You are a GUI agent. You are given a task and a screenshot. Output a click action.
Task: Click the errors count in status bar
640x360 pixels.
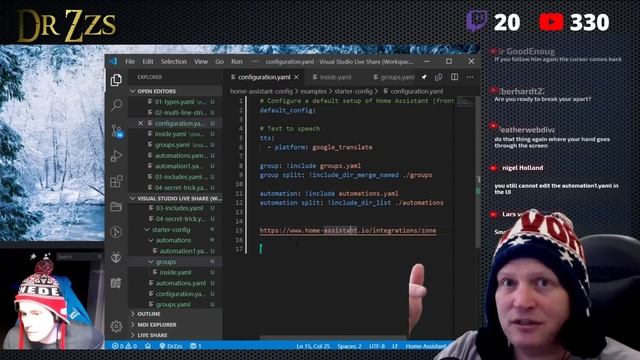pos(118,346)
